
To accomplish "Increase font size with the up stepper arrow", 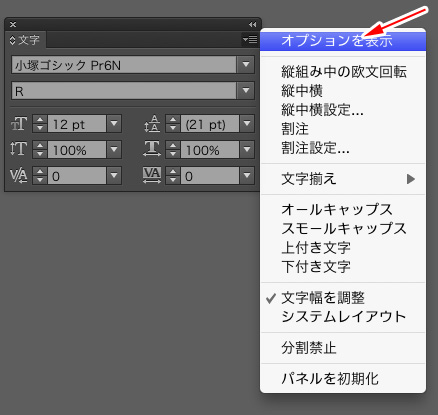I will tap(40, 120).
